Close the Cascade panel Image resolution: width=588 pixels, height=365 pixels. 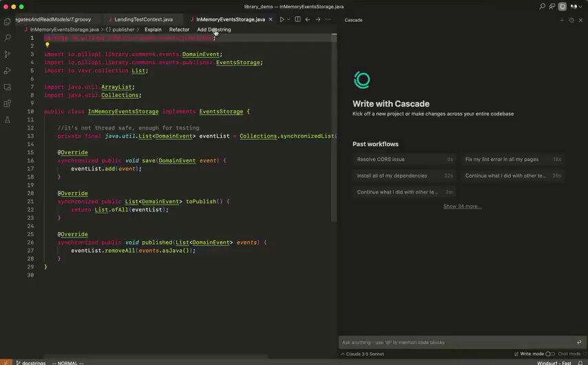[x=580, y=20]
